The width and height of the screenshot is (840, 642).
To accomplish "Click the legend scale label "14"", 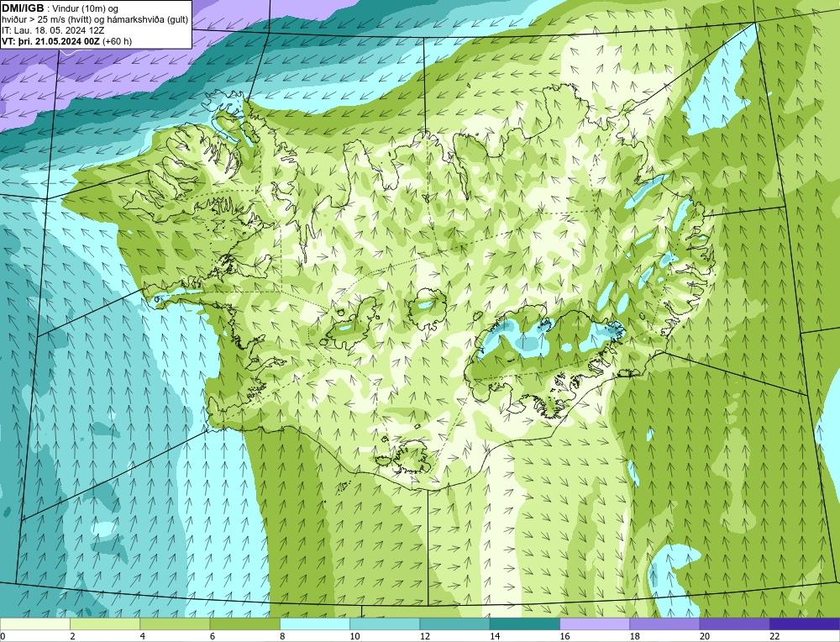I will point(495,636).
